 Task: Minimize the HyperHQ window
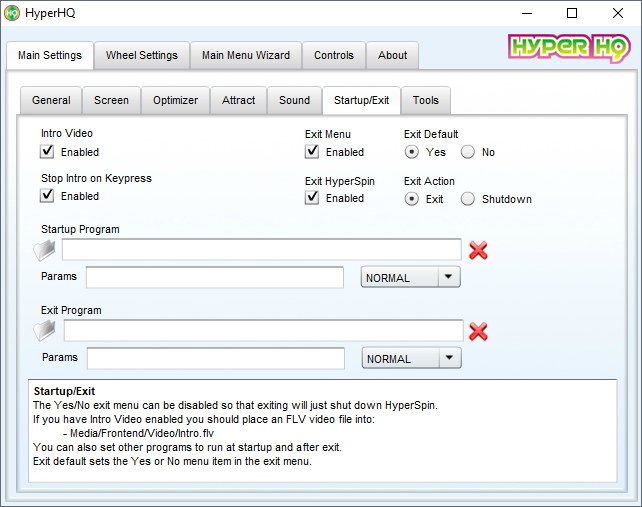[x=527, y=13]
